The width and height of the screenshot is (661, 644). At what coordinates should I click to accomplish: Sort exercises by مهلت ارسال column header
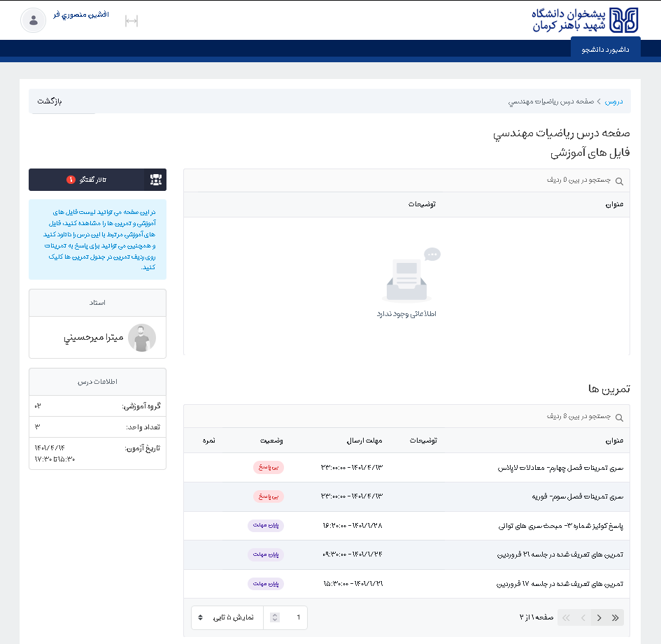coord(364,441)
